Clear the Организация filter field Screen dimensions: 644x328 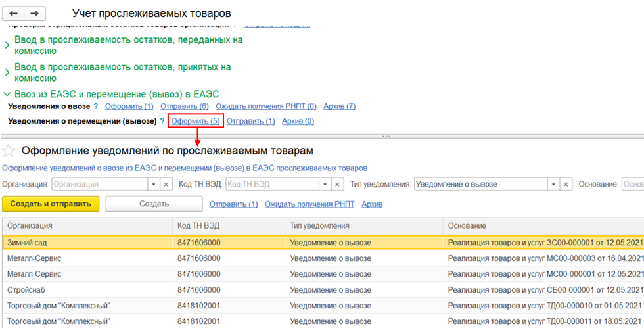click(166, 185)
